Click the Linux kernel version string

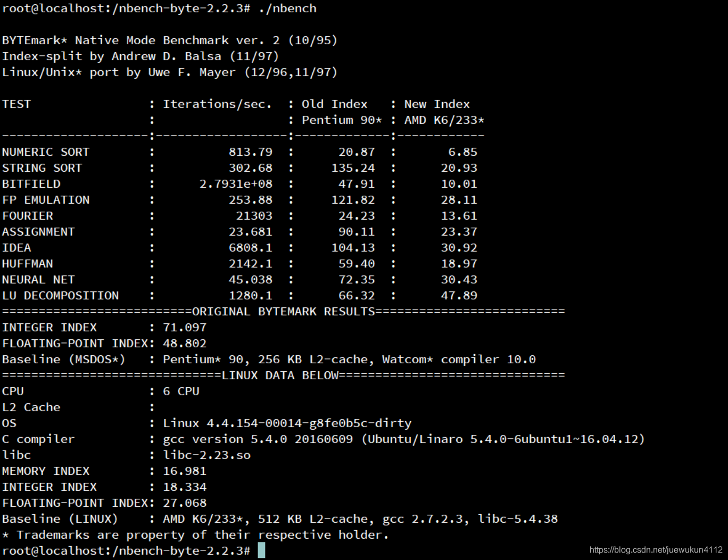coord(287,423)
